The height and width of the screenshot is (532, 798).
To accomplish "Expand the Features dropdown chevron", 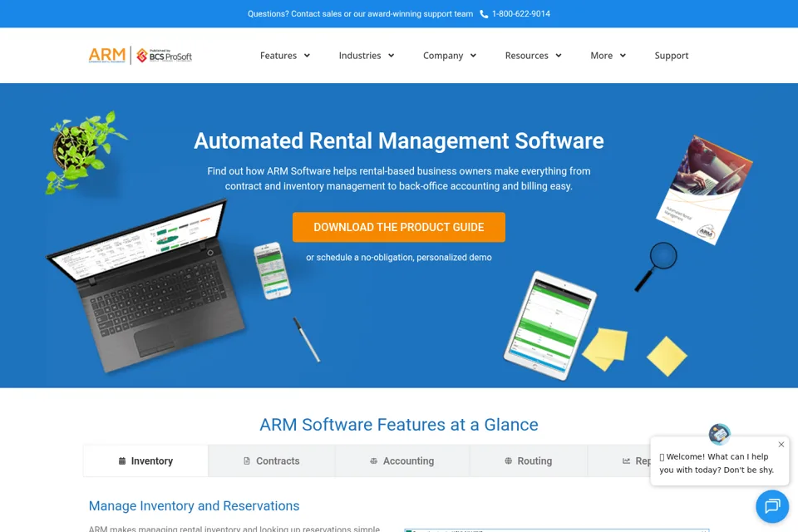I will [307, 56].
